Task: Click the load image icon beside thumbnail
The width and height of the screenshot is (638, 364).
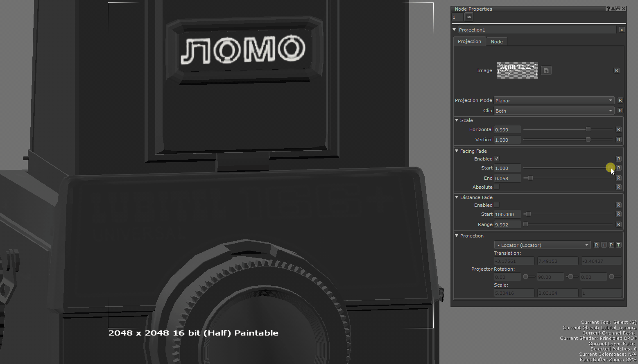Action: (546, 70)
